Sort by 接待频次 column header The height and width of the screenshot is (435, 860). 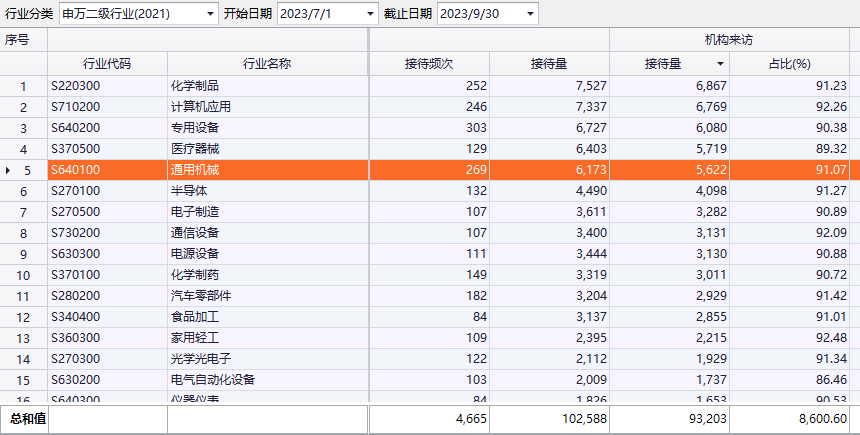pyautogui.click(x=429, y=64)
